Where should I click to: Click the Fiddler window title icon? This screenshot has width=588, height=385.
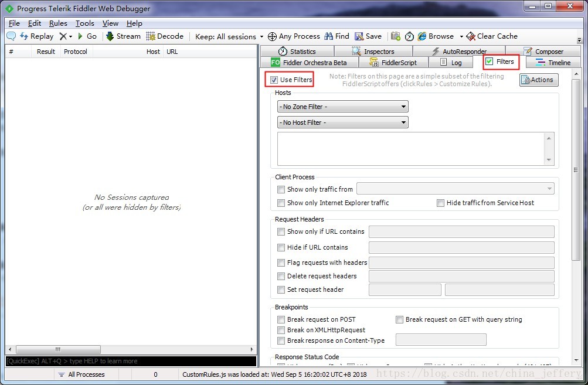click(x=9, y=9)
